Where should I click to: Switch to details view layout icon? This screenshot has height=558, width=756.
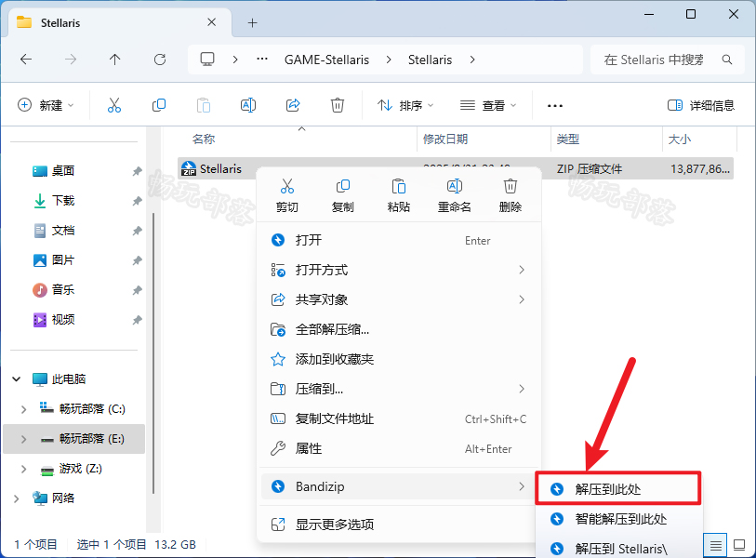coord(715,546)
